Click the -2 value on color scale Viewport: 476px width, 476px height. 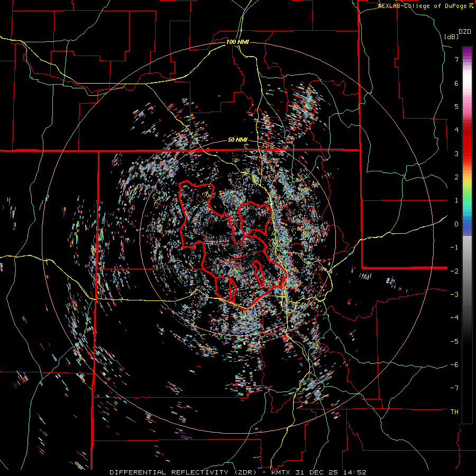pos(454,271)
